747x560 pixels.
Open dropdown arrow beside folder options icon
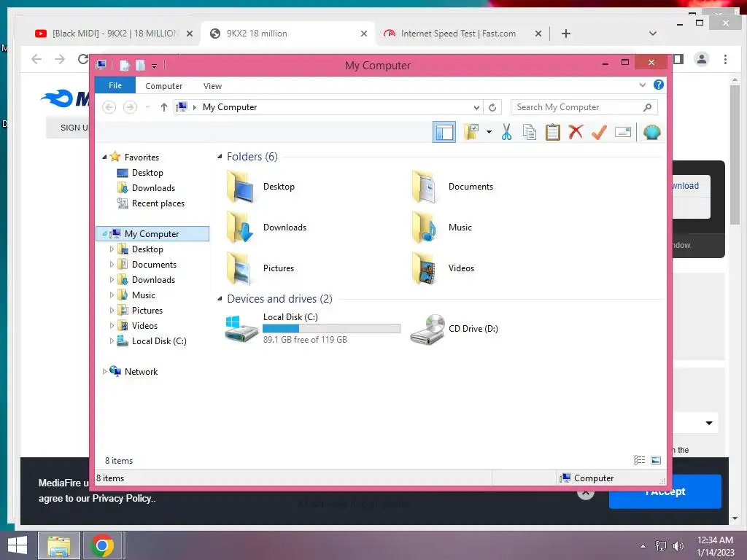click(489, 132)
